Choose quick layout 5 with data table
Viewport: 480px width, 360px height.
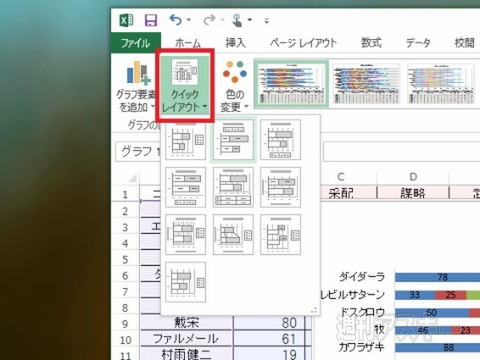point(233,187)
